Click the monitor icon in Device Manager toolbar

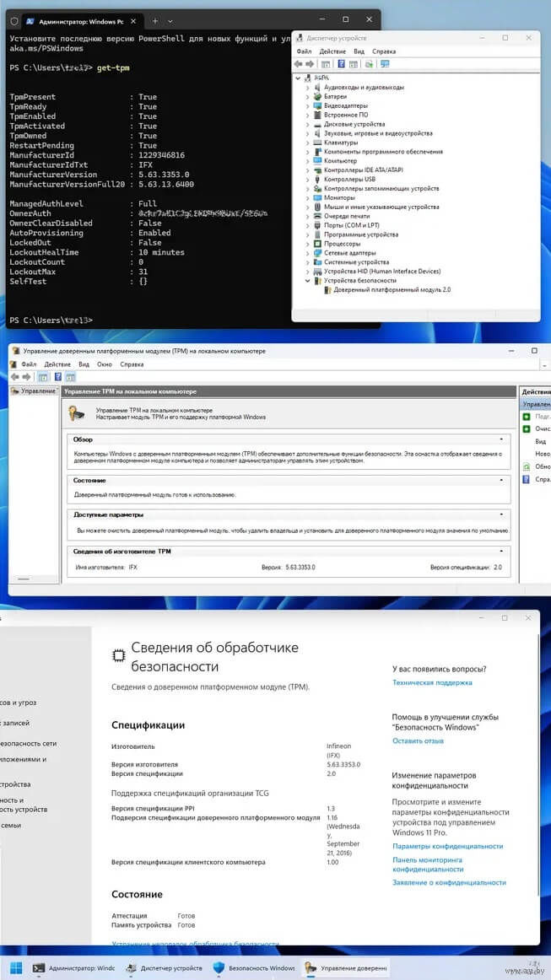coord(385,64)
